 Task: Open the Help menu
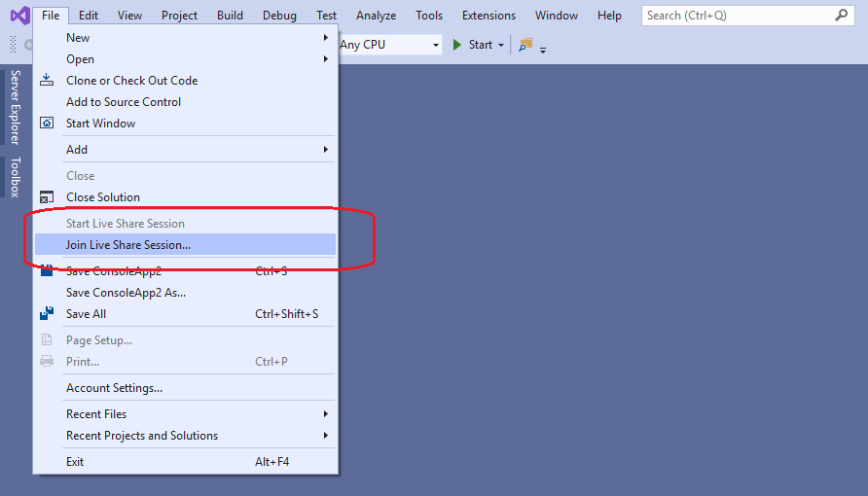click(x=609, y=16)
